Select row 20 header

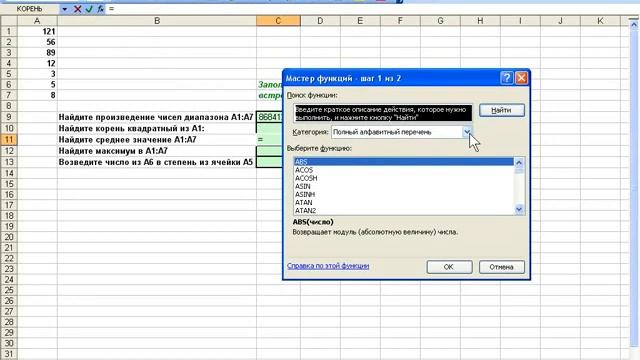pyautogui.click(x=9, y=237)
